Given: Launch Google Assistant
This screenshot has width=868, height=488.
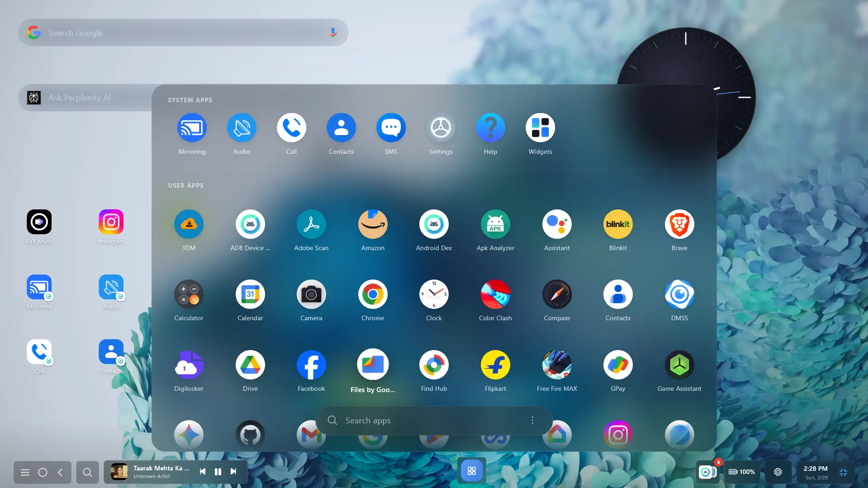Looking at the screenshot, I should (557, 224).
